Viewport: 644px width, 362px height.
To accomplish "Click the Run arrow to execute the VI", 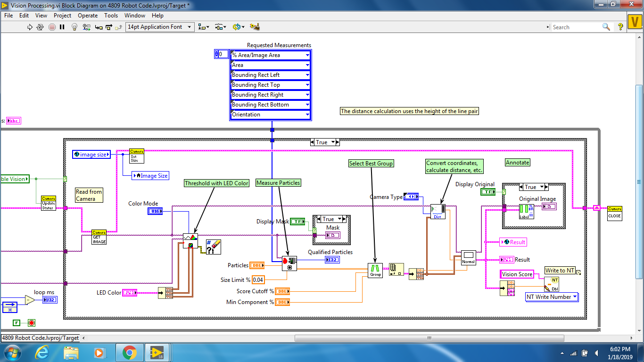I will [x=30, y=27].
